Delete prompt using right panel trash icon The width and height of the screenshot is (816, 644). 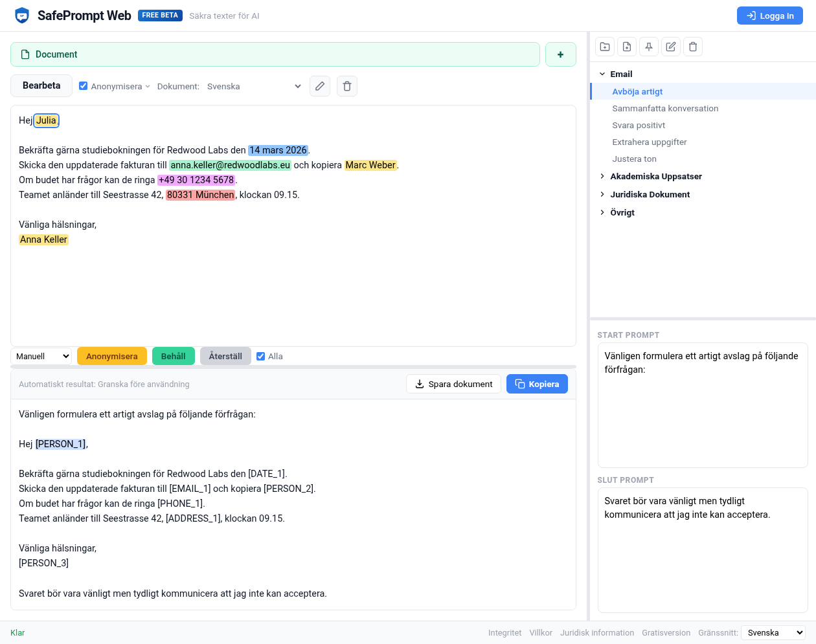(x=693, y=47)
